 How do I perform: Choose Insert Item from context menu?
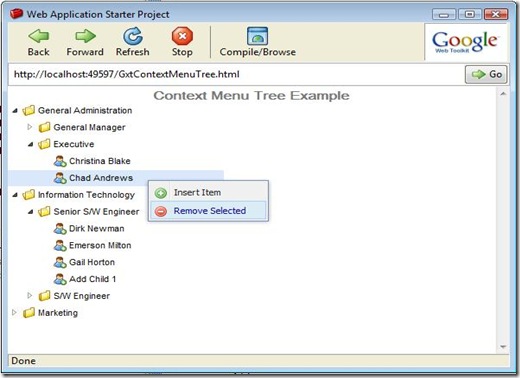click(209, 193)
